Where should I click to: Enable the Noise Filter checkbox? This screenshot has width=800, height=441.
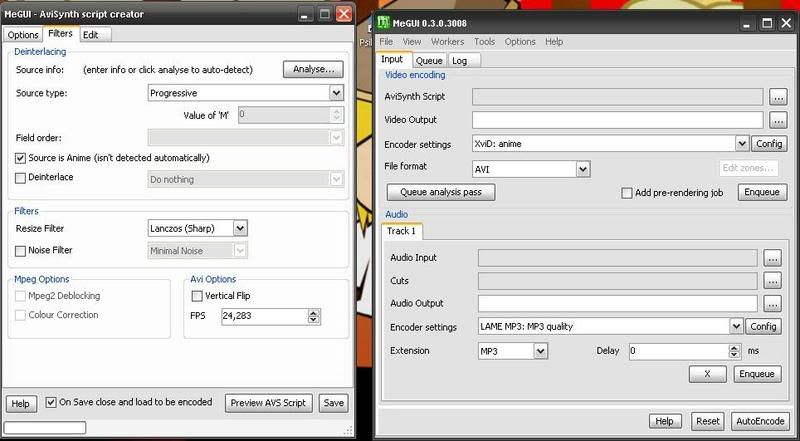click(x=20, y=251)
